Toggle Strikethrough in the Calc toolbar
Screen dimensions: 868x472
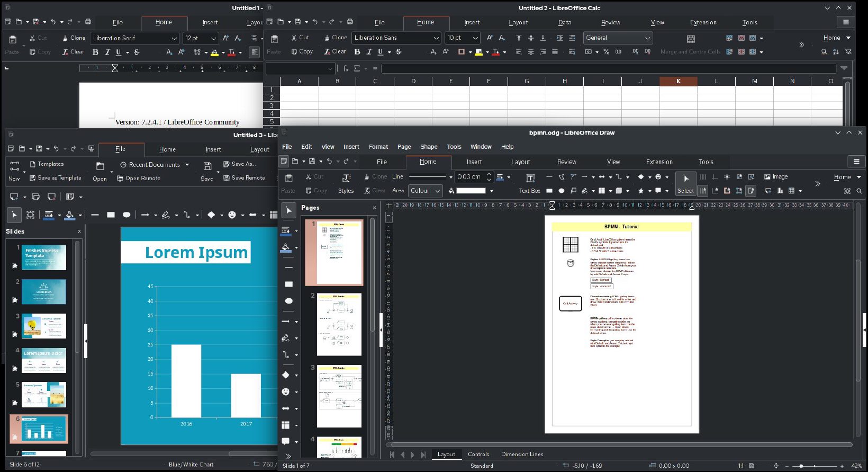(399, 52)
